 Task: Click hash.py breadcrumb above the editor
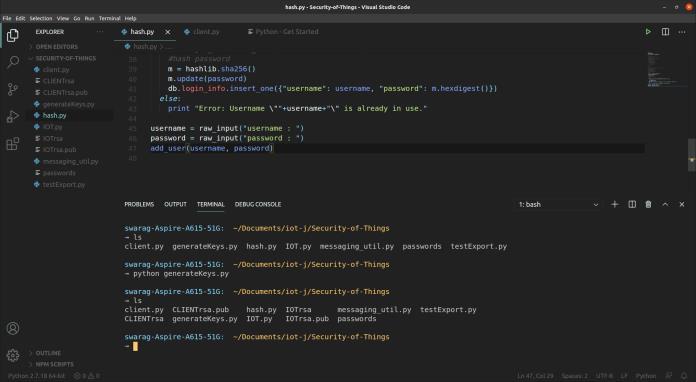point(145,46)
